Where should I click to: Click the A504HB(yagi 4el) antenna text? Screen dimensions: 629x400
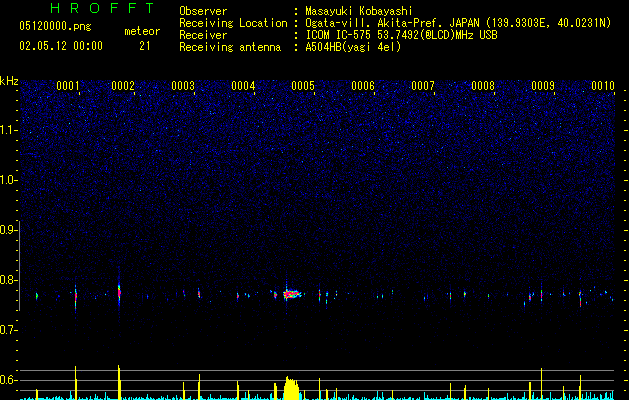(353, 47)
